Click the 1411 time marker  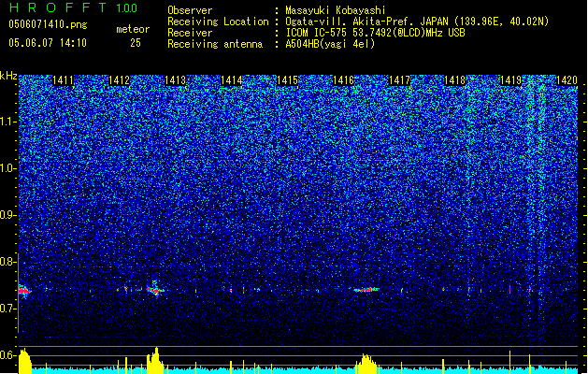pyautogui.click(x=63, y=80)
